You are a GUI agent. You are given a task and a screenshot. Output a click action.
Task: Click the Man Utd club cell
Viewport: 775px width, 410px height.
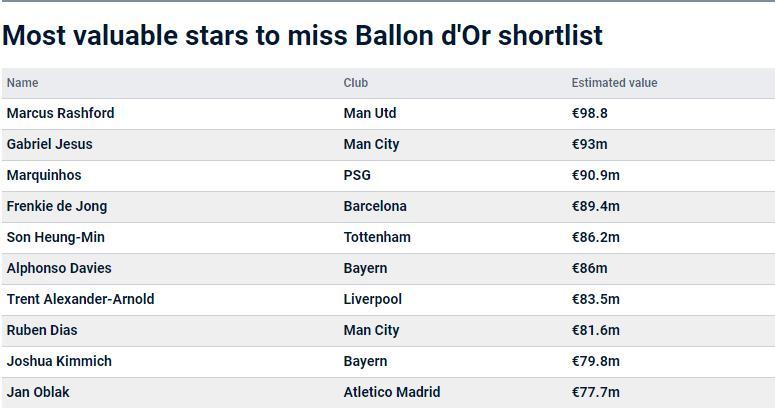pos(370,113)
